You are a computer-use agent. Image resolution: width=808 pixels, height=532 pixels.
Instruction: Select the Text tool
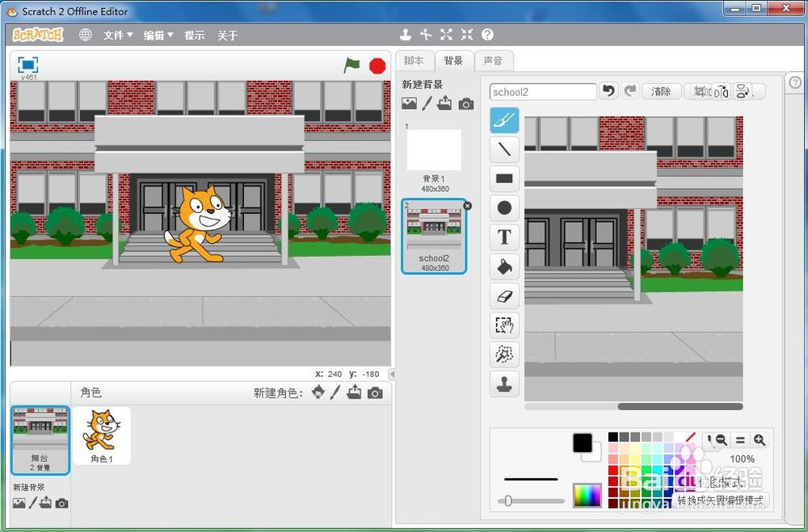504,237
